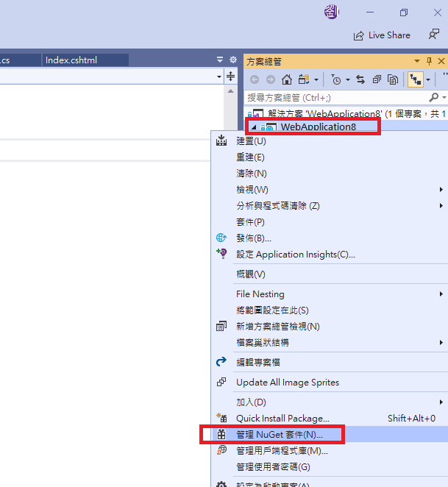Click the Live Share button

point(382,35)
